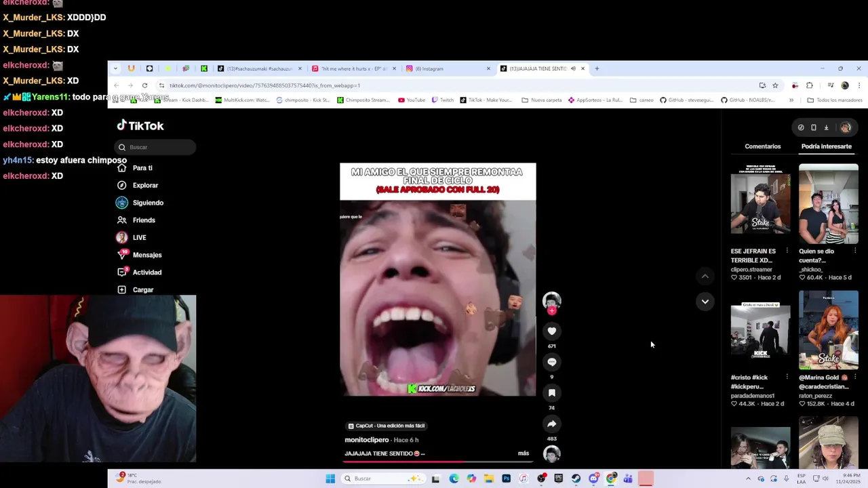Open Siguiendo in sidebar

click(x=140, y=203)
